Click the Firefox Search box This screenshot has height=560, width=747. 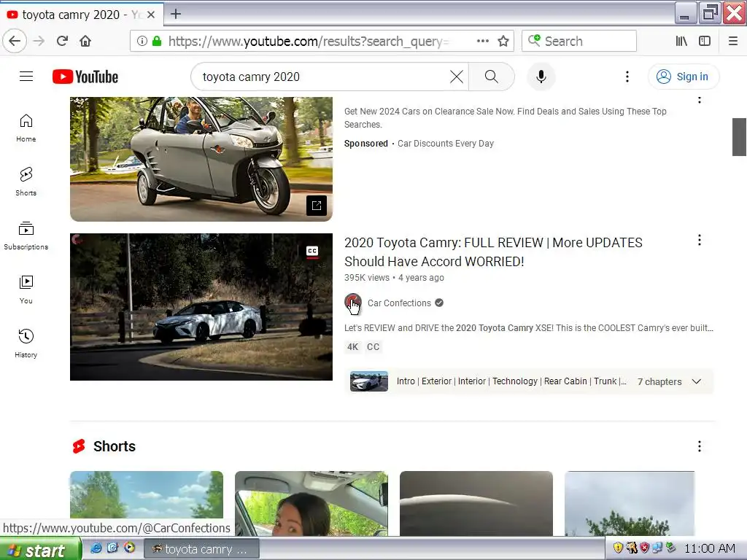pos(579,41)
